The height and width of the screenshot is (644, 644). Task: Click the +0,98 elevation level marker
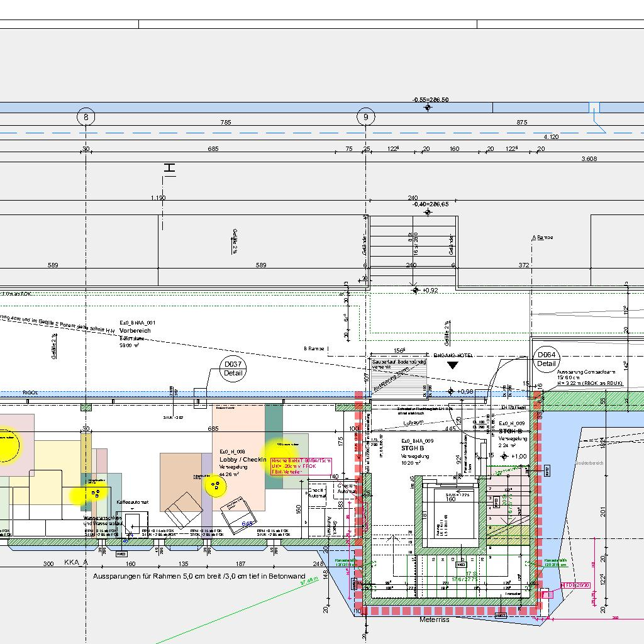coord(450,392)
